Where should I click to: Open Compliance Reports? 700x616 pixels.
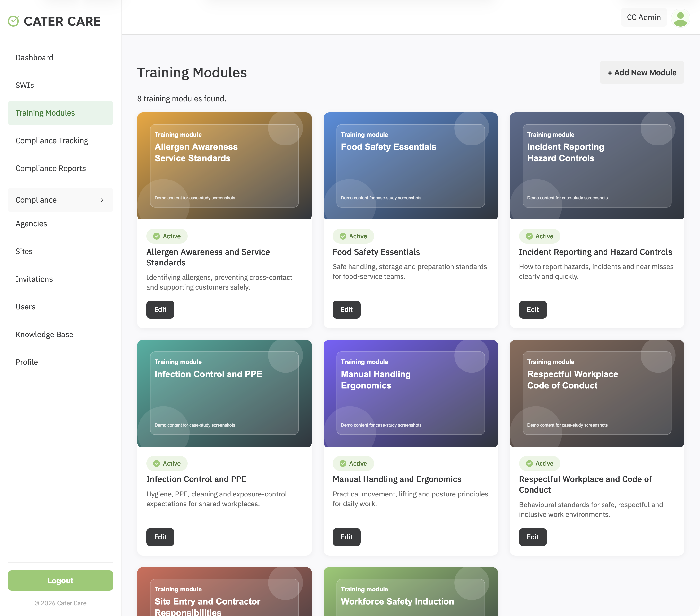pyautogui.click(x=60, y=168)
